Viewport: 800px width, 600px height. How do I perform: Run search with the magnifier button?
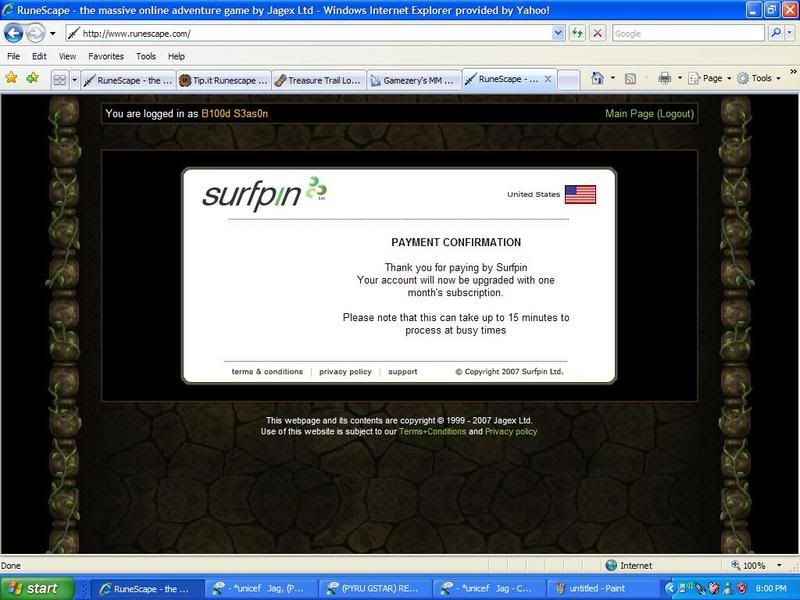(x=775, y=34)
